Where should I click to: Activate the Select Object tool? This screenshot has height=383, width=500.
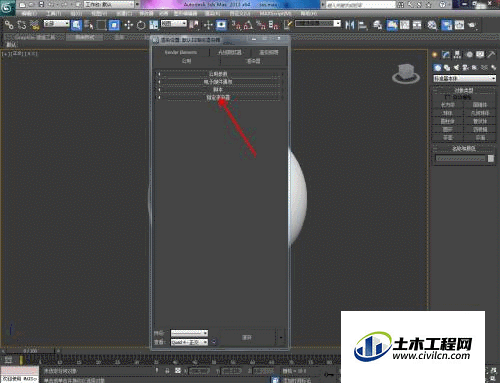[x=76, y=25]
